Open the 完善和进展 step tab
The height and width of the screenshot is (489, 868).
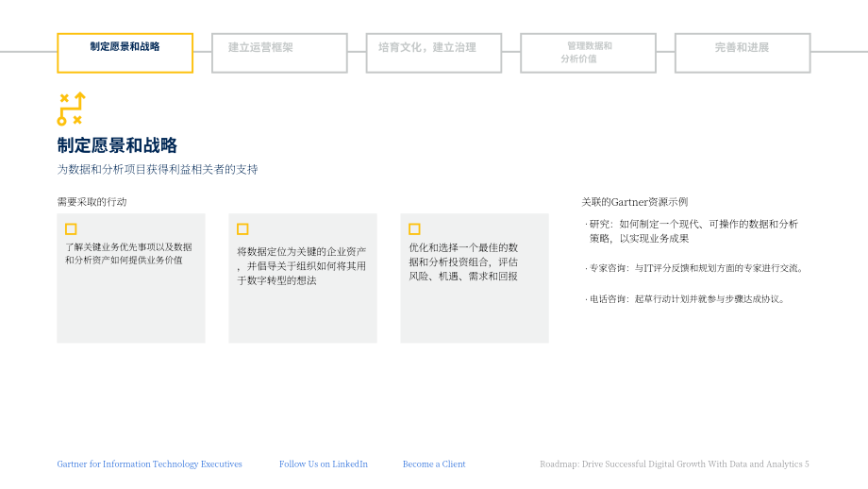pos(743,53)
